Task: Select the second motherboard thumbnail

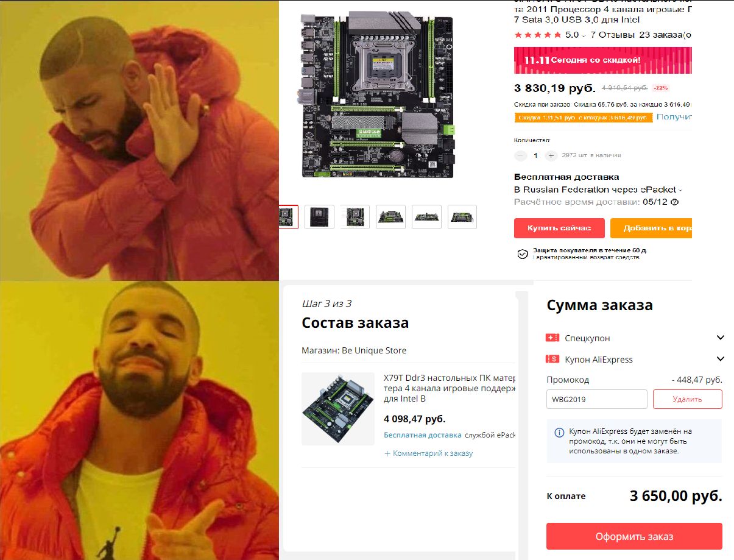Action: point(319,217)
